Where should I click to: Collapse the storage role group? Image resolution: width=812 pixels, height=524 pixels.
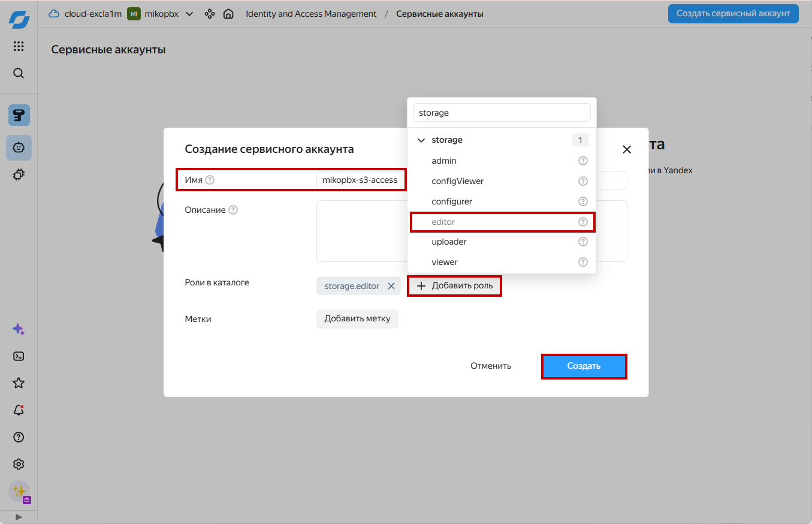(421, 140)
